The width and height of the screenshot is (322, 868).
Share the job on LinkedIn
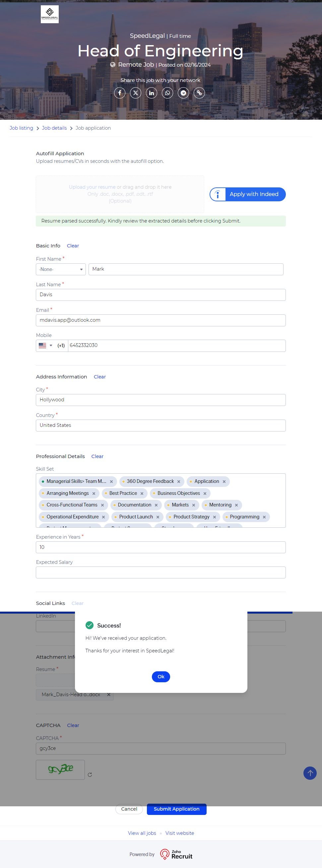[x=151, y=93]
